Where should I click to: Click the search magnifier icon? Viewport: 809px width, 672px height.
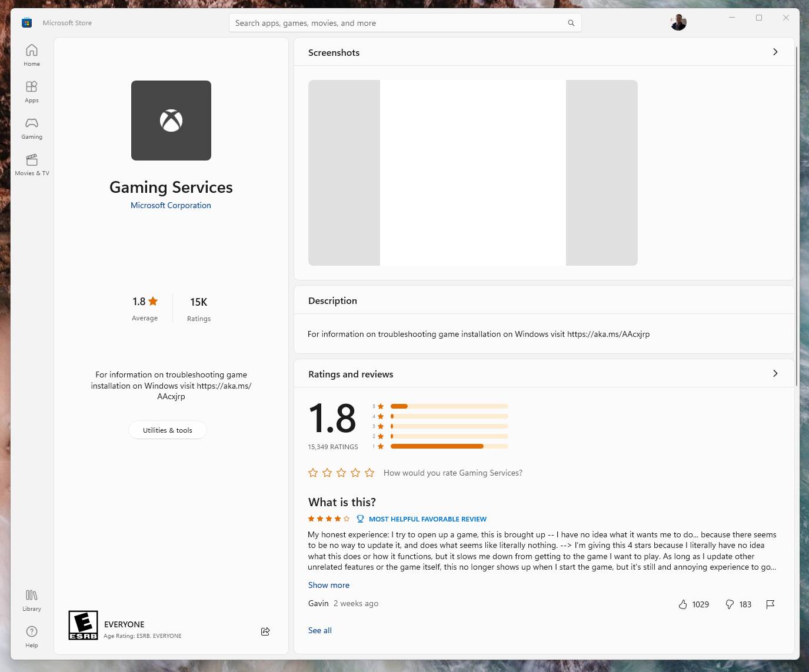(x=571, y=23)
